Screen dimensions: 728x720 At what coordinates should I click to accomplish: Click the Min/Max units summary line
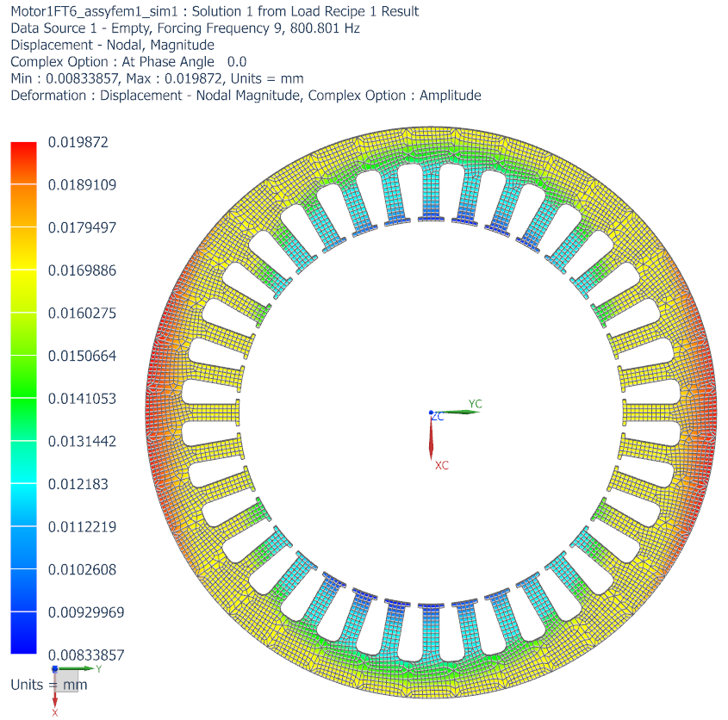(x=157, y=78)
